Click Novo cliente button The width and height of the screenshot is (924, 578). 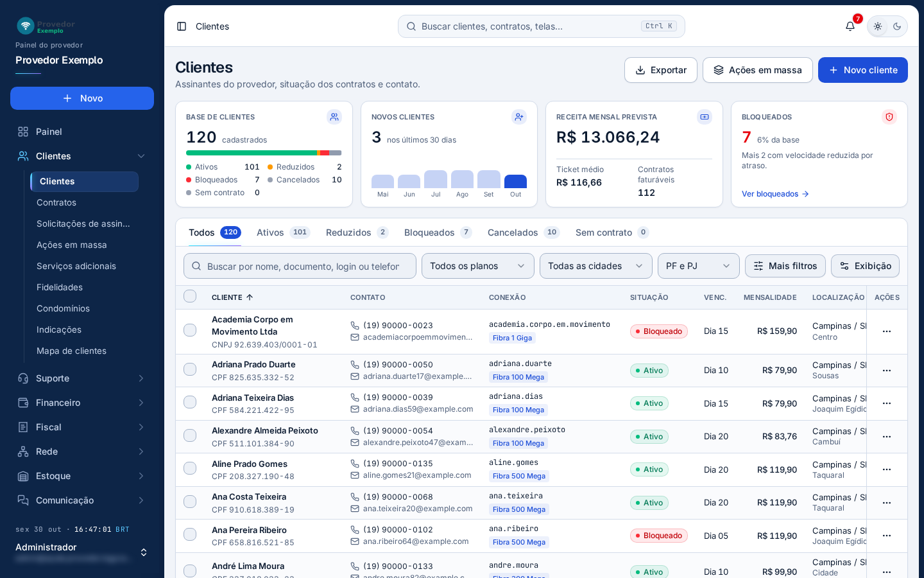point(863,70)
